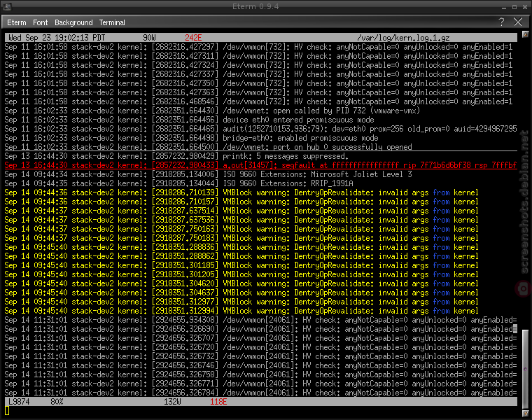This screenshot has width=532, height=420.
Task: Click the 90W warning count
Action: (149, 38)
